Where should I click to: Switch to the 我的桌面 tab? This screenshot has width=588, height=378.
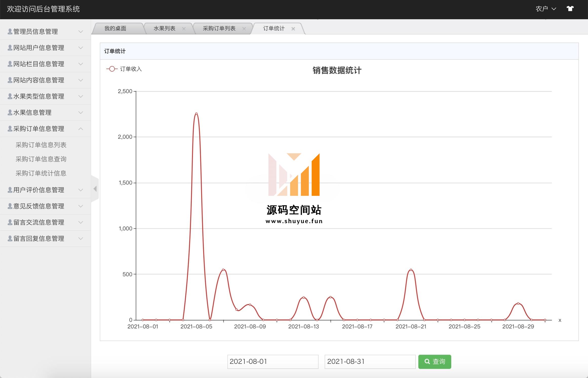tap(115, 29)
